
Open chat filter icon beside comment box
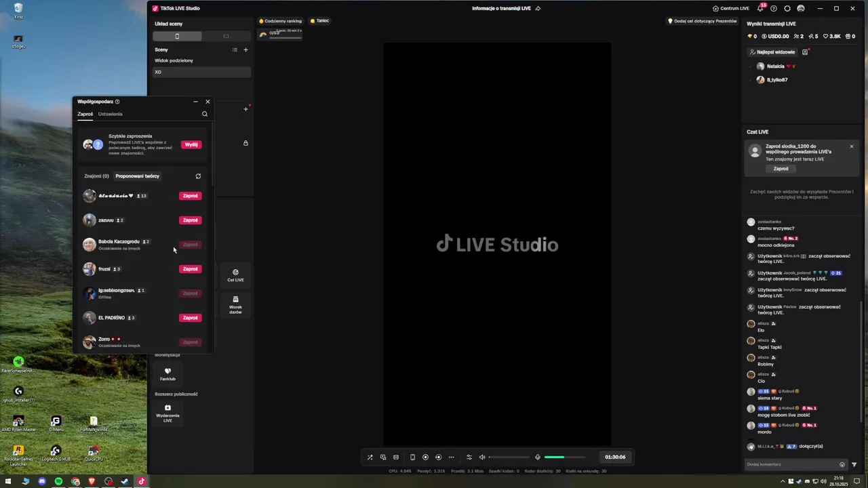(854, 464)
